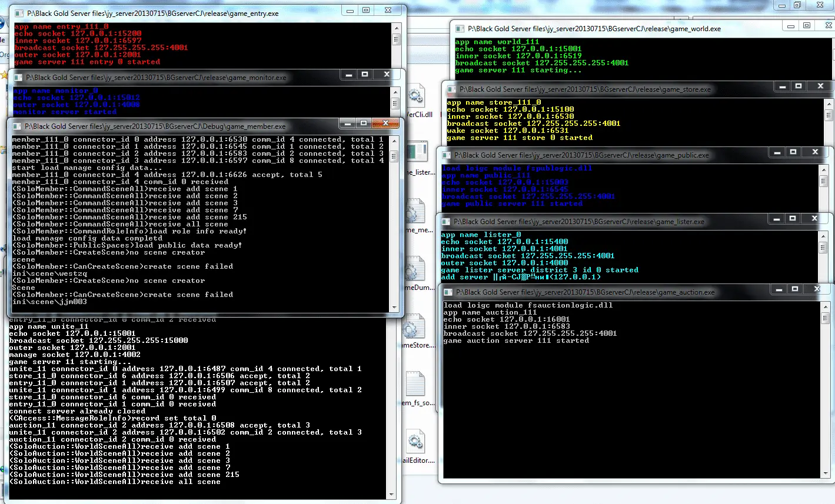This screenshot has width=835, height=504.
Task: Open game_member.exe window system menu icon
Action: tap(16, 126)
